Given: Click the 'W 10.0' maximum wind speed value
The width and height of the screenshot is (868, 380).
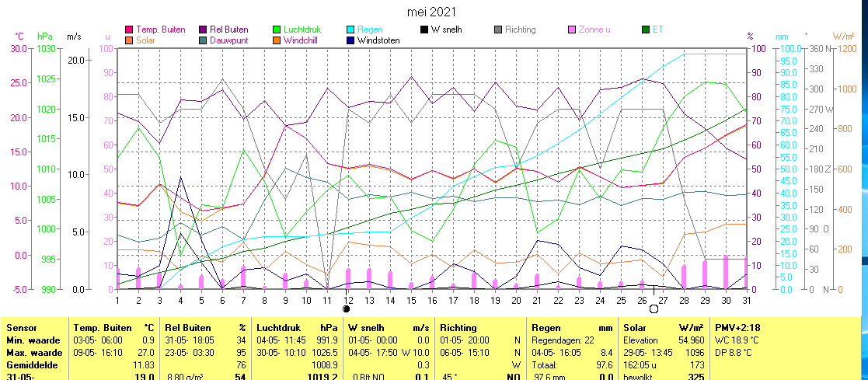Looking at the screenshot, I should click(415, 353).
